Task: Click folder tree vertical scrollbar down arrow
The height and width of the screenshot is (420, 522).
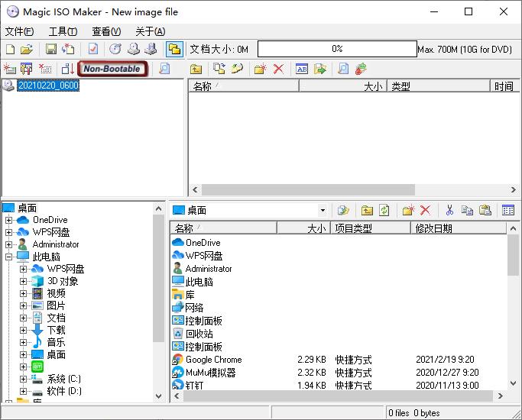Action: coord(158,396)
